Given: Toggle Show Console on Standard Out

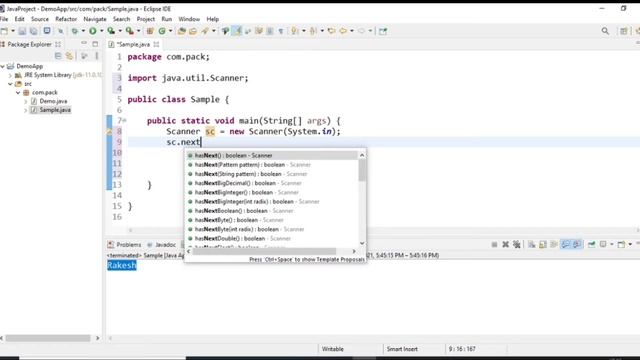Looking at the screenshot, I should [565, 244].
